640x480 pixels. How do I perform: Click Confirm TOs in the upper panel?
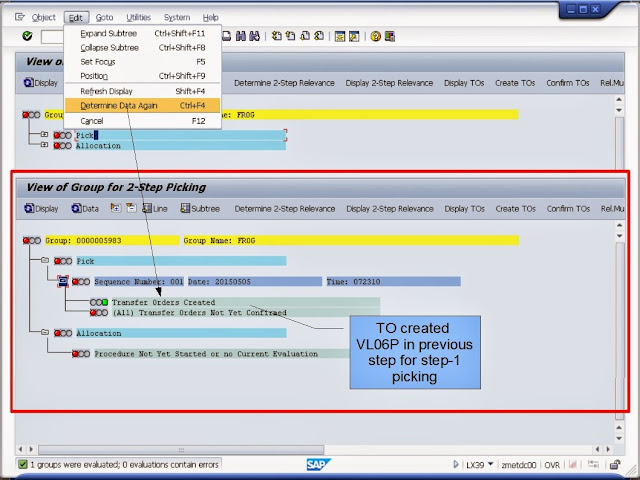[x=568, y=83]
